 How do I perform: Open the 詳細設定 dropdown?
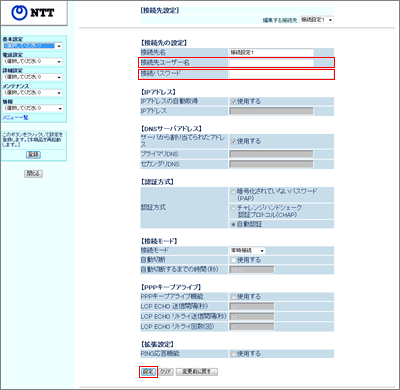33,77
